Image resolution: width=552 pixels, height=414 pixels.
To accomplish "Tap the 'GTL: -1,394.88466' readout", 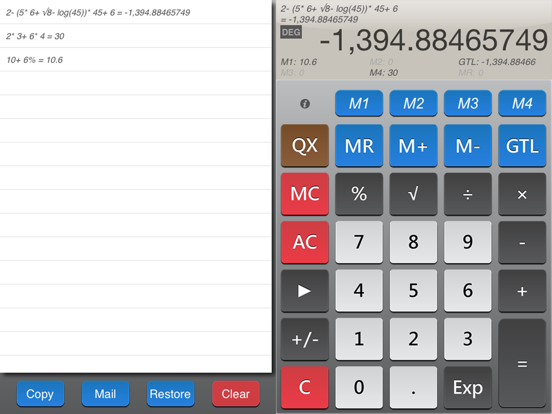I will coord(497,62).
